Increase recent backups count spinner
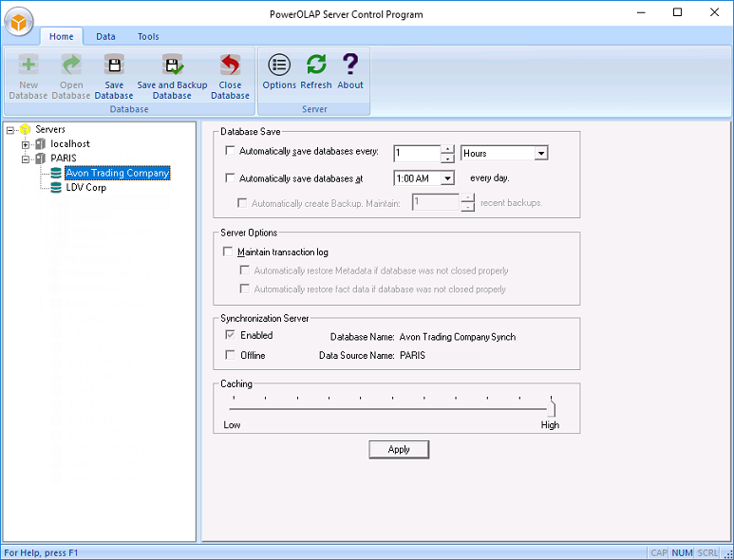The width and height of the screenshot is (734, 560). pos(467,198)
